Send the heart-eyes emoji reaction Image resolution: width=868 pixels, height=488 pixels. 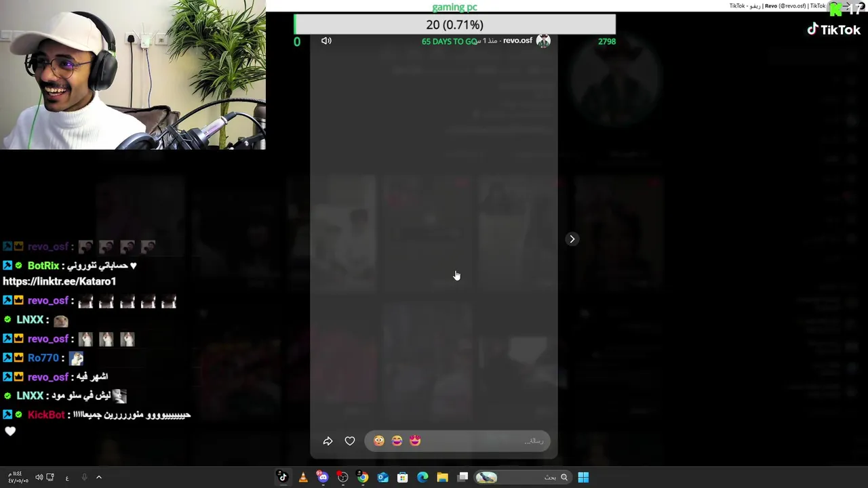pyautogui.click(x=415, y=441)
